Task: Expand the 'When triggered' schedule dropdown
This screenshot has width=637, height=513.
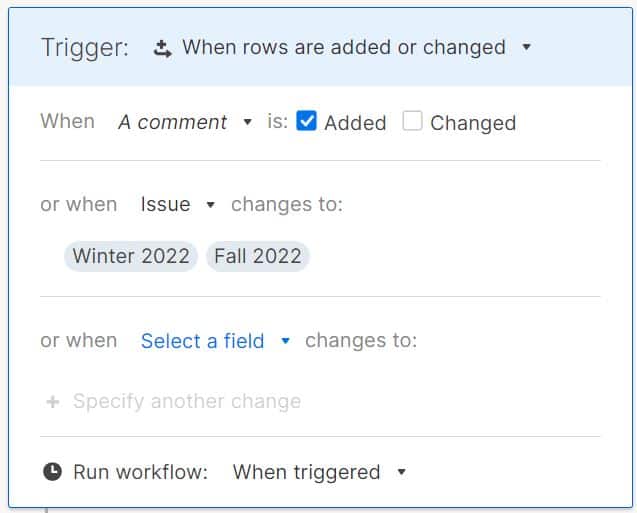Action: tap(402, 472)
